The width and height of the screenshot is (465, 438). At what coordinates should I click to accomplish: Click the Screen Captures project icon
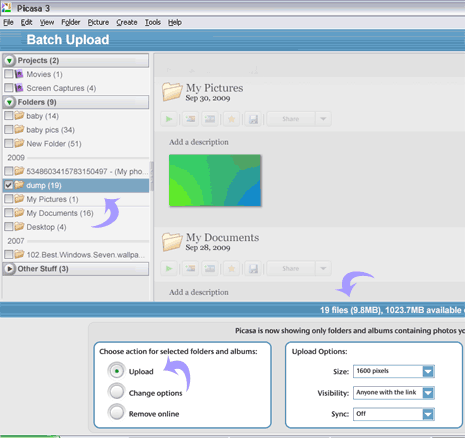(x=19, y=88)
